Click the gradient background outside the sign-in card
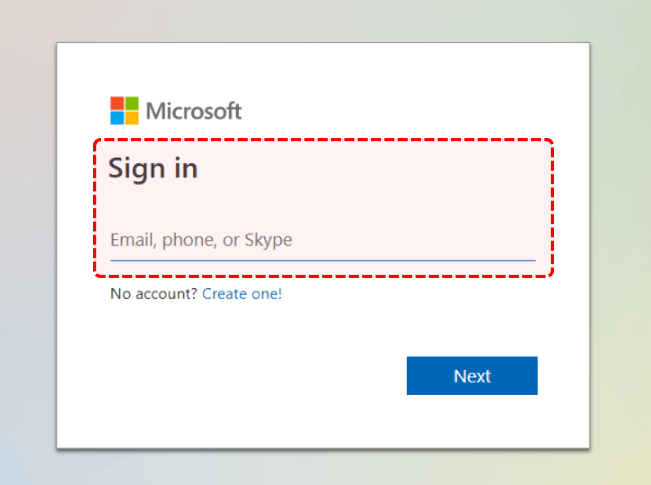This screenshot has height=485, width=651. click(28, 249)
